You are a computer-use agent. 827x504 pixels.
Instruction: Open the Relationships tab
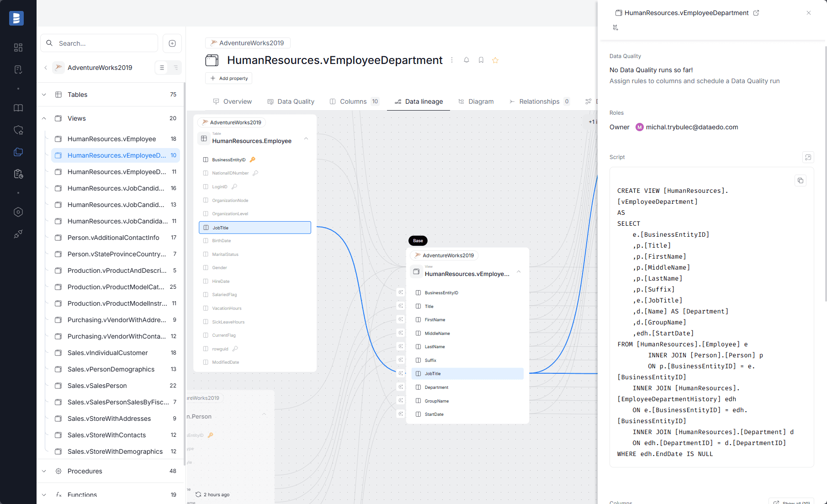539,101
